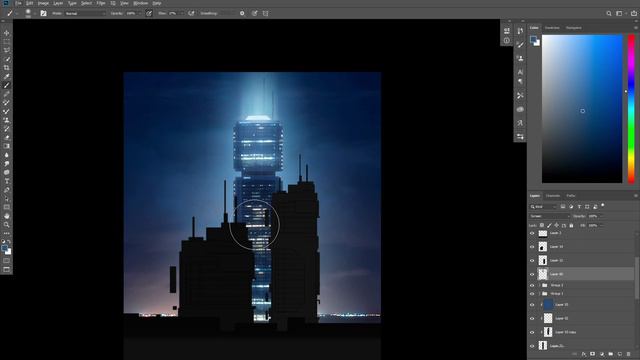Select the Gradient tool

pos(7,146)
